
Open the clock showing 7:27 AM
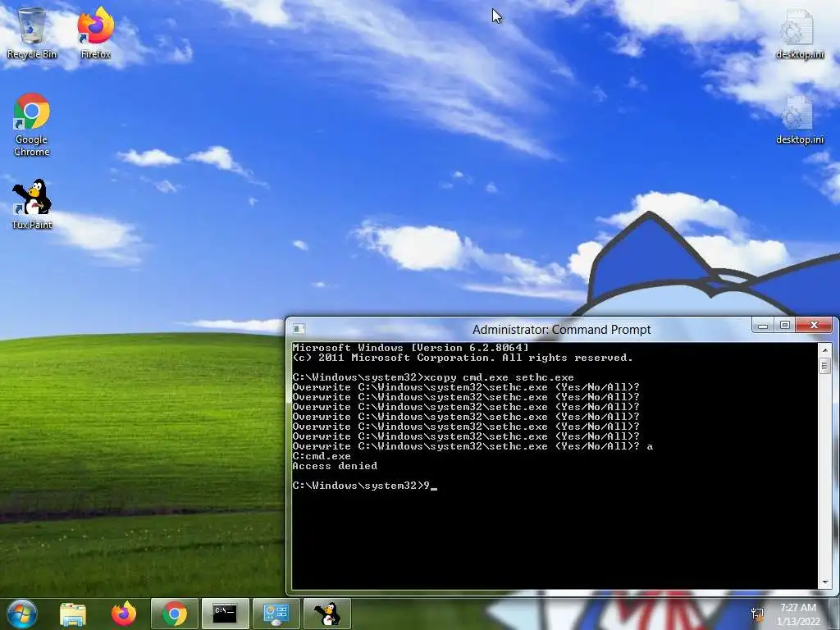798,614
